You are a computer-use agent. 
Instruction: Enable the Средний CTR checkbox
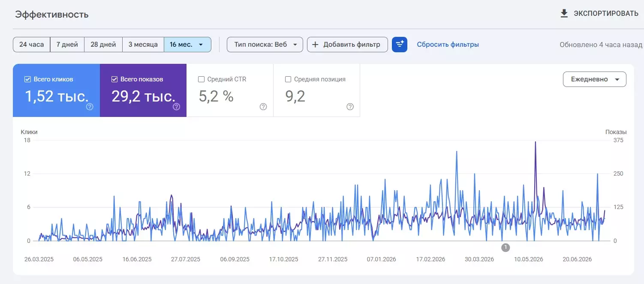pos(201,79)
